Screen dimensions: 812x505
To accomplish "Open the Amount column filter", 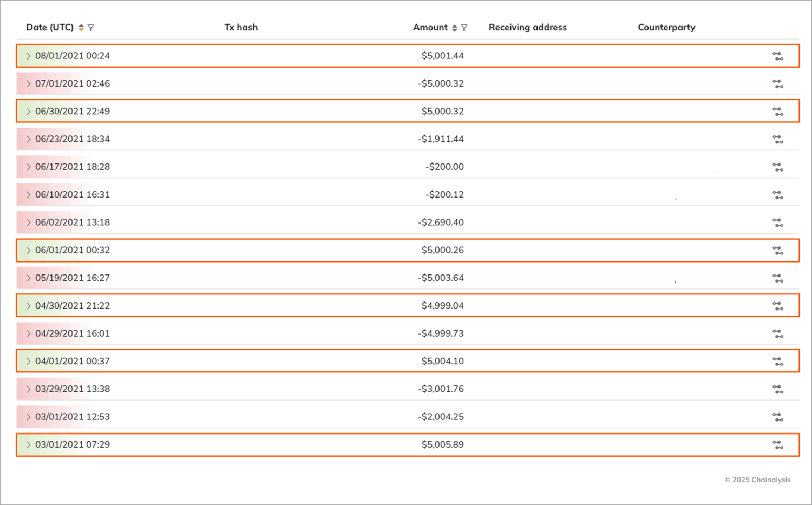I will pos(464,28).
